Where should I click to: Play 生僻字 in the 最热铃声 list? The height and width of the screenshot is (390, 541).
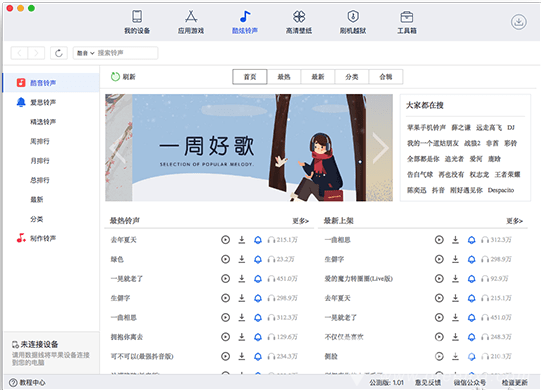coord(225,298)
